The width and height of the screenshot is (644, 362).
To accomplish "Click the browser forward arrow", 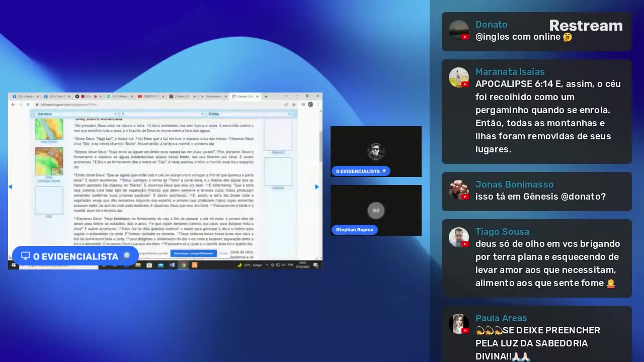I will tap(21, 105).
